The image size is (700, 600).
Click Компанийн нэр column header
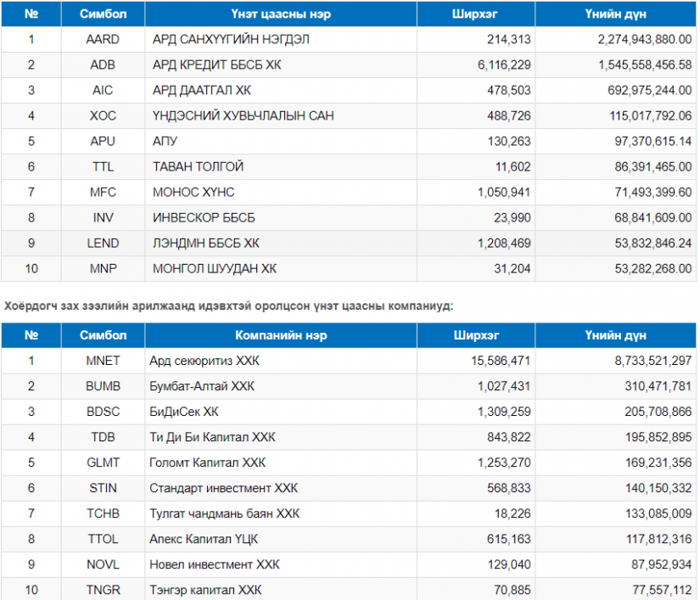point(281,335)
